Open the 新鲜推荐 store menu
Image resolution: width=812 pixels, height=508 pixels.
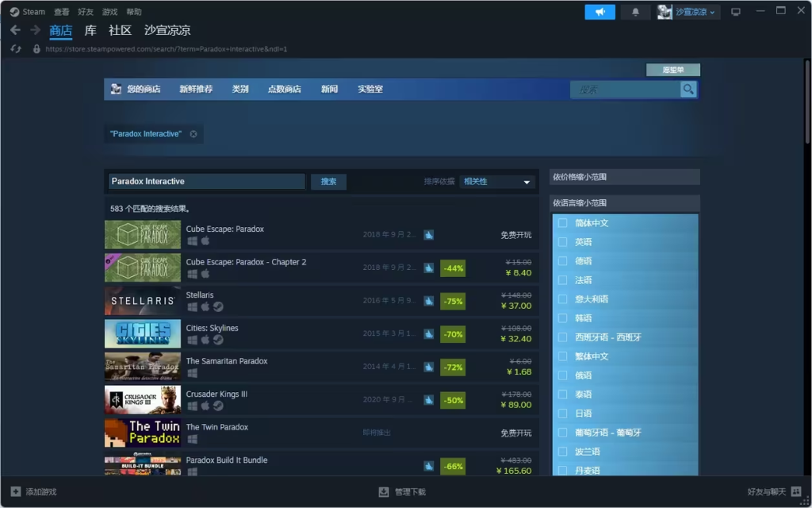tap(196, 89)
